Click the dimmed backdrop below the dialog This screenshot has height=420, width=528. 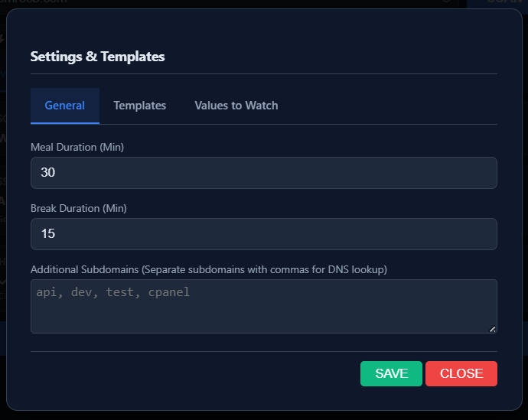point(264,415)
